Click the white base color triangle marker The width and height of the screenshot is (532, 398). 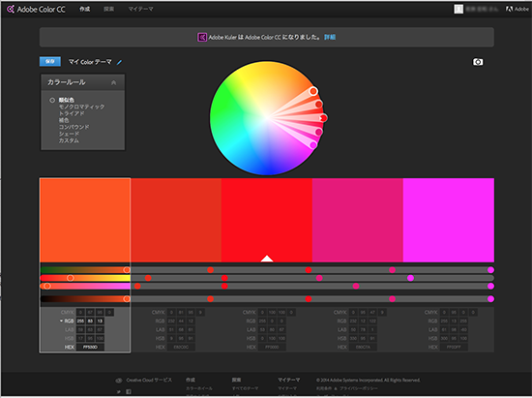[x=267, y=259]
